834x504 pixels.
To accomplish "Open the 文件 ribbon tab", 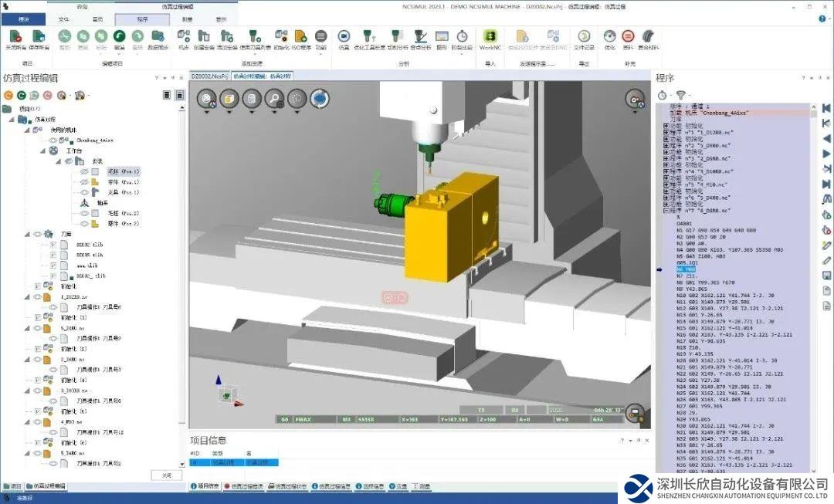I will (x=63, y=19).
